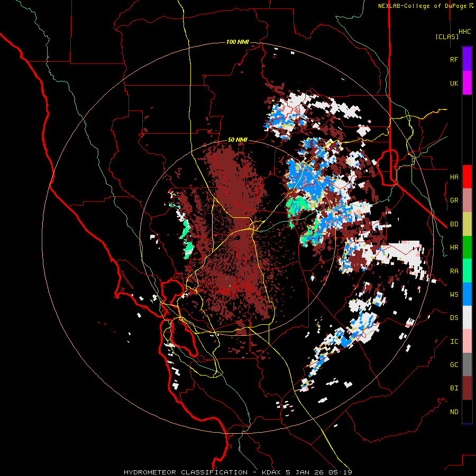Click the RF purple legend swatch
Viewport: 476px width, 476px height.
click(467, 59)
